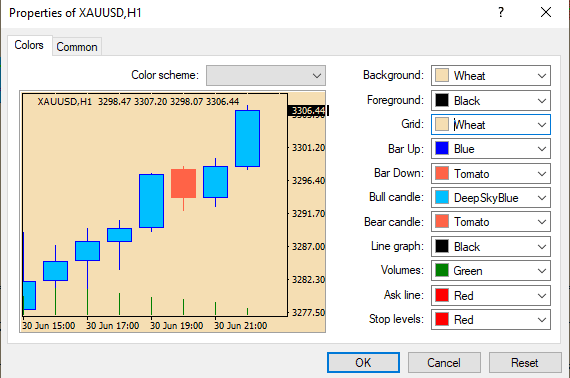Image resolution: width=570 pixels, height=378 pixels.
Task: Click the 30 Jun 17:00 time label
Action: pos(113,326)
